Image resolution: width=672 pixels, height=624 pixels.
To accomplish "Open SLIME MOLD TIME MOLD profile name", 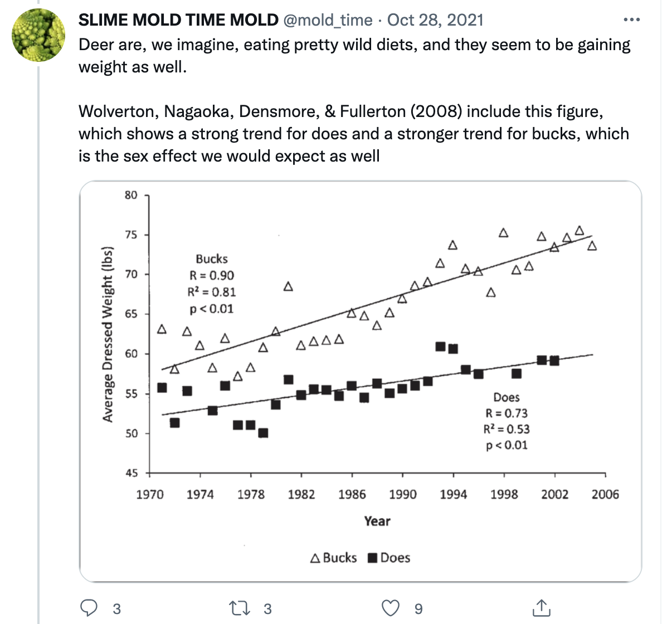I will point(178,20).
